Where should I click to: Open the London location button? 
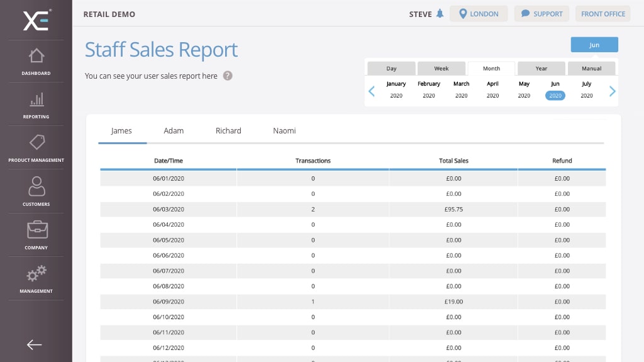pyautogui.click(x=479, y=14)
